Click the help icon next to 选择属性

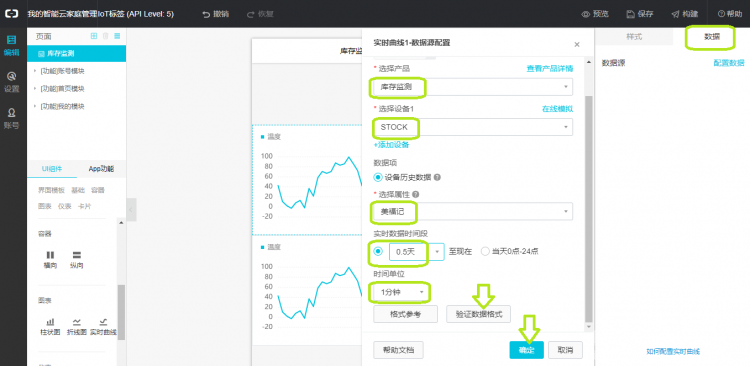[415, 195]
